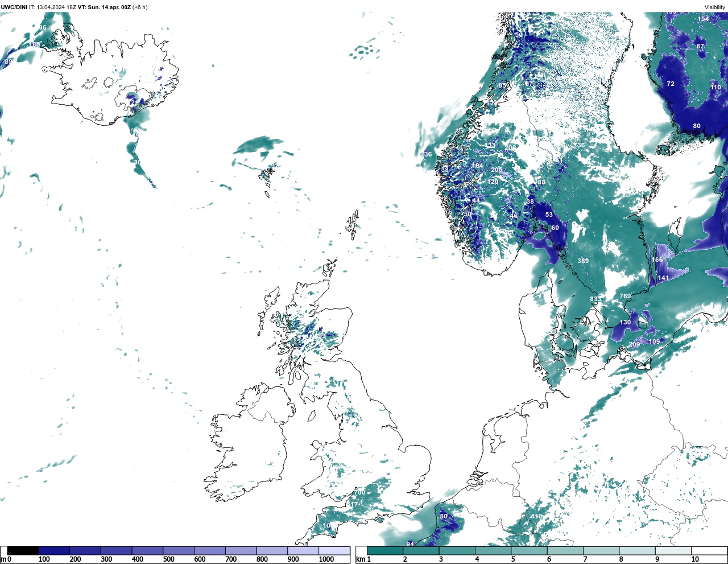Click the '104' visibility value over Norway
728x564 pixels.
477,166
